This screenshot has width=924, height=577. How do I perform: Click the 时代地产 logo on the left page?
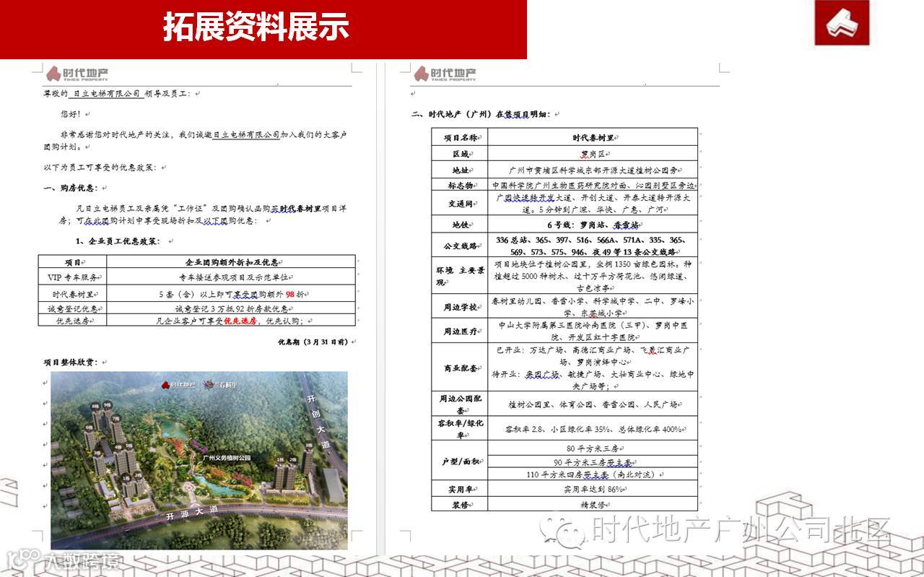click(x=78, y=74)
